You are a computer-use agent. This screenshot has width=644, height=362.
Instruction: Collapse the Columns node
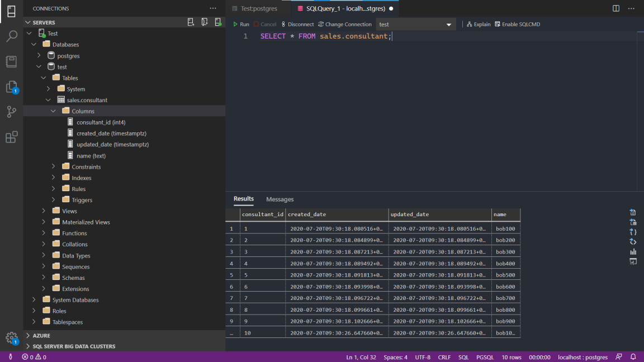54,111
